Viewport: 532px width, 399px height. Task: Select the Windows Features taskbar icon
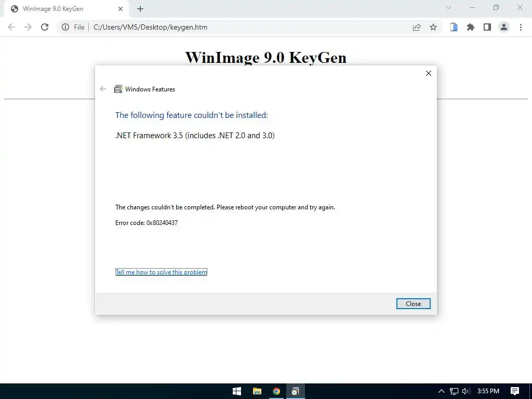296,391
